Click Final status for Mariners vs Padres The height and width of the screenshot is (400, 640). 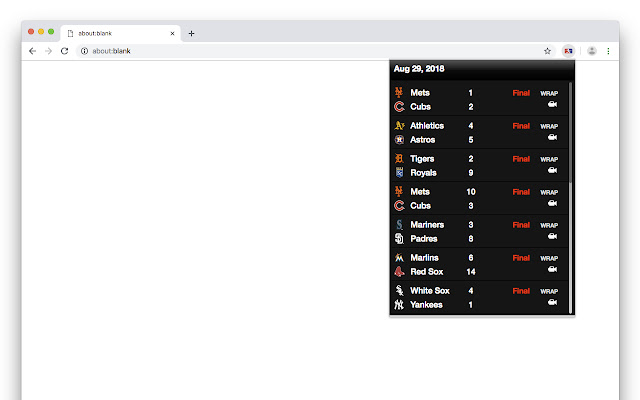click(x=521, y=225)
